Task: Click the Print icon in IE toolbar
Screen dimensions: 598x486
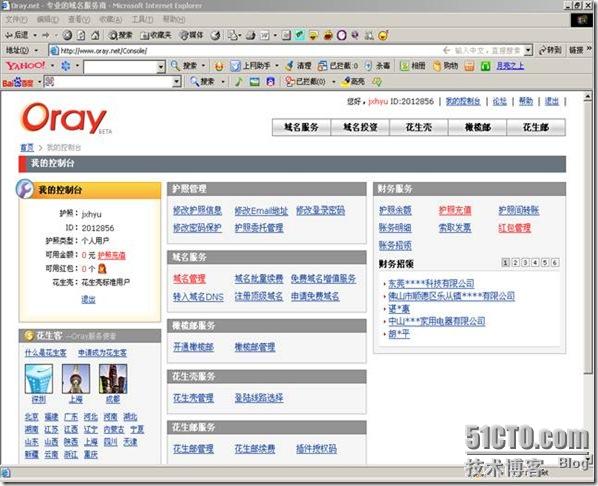Action: [x=251, y=35]
